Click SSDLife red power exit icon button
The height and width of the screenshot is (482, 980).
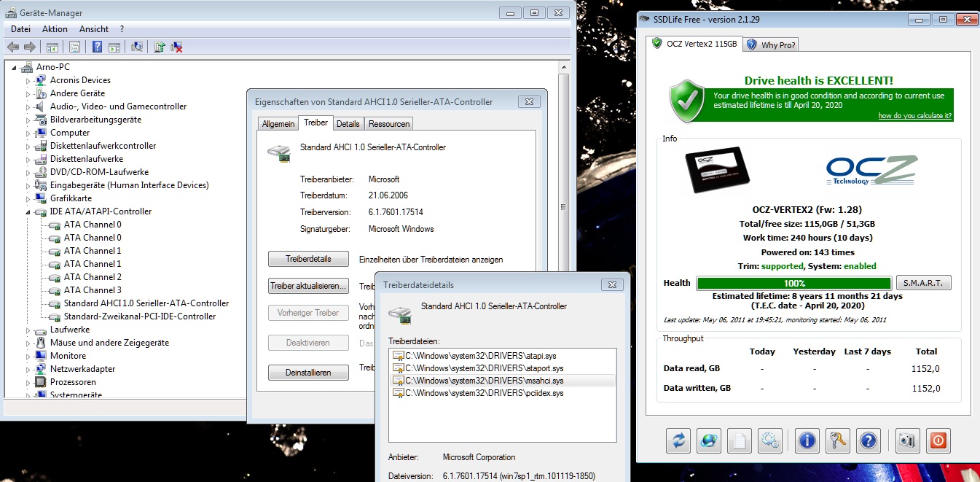click(x=938, y=440)
